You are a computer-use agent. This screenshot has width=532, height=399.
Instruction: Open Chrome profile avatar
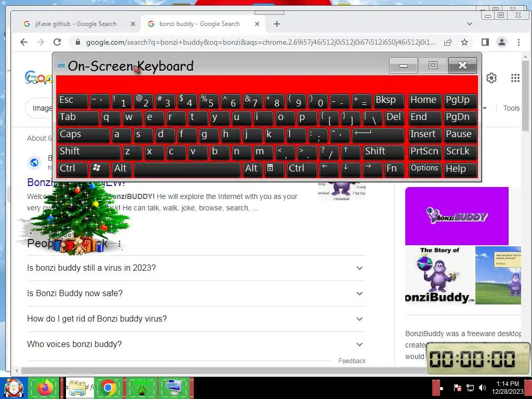click(x=501, y=42)
